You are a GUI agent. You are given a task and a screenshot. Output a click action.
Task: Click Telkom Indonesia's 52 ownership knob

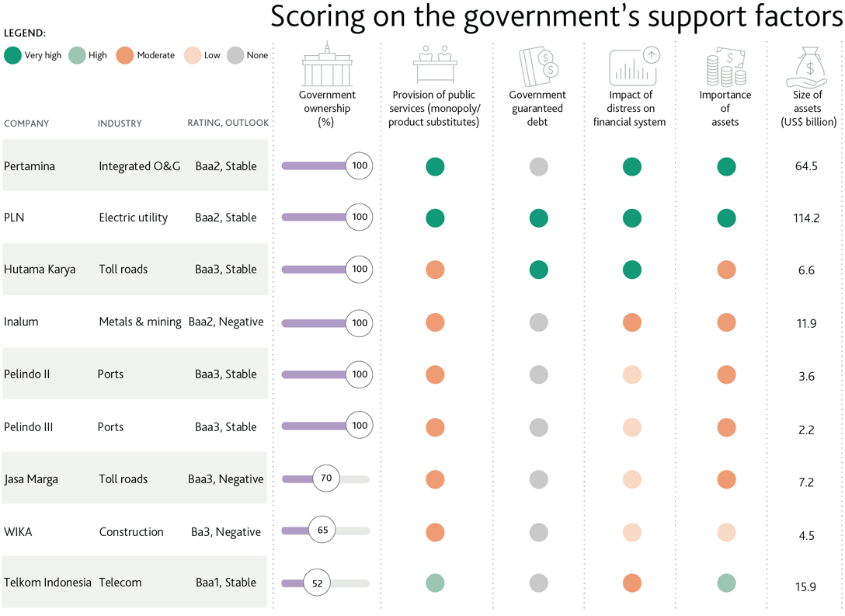pyautogui.click(x=317, y=583)
